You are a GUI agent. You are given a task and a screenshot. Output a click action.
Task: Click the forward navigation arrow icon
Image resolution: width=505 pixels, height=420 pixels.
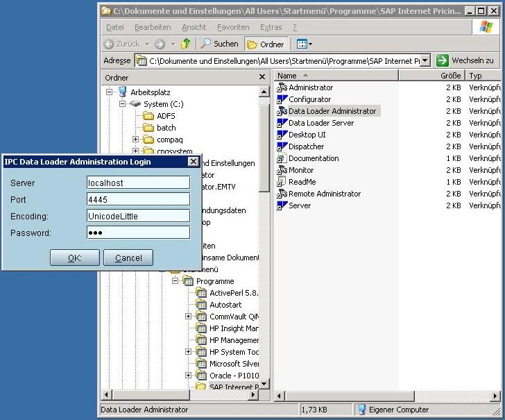click(160, 44)
